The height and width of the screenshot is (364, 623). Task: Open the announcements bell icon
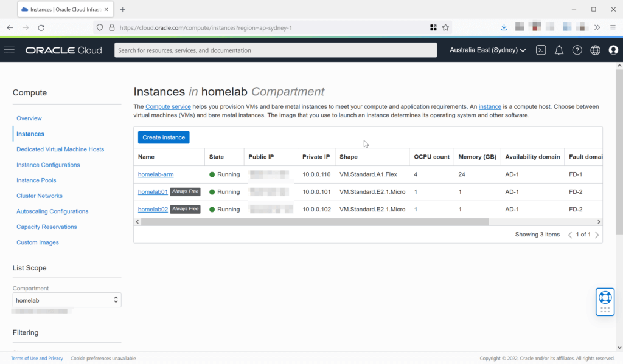tap(559, 50)
